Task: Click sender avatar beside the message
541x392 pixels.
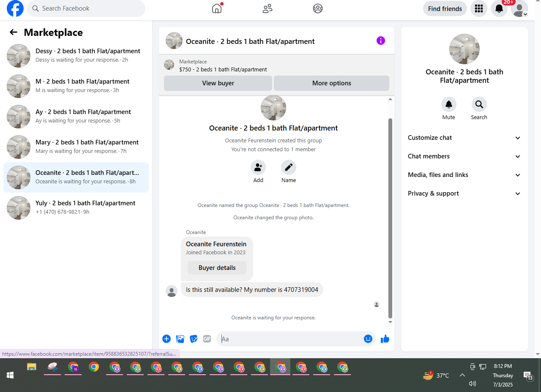Action: (x=172, y=291)
